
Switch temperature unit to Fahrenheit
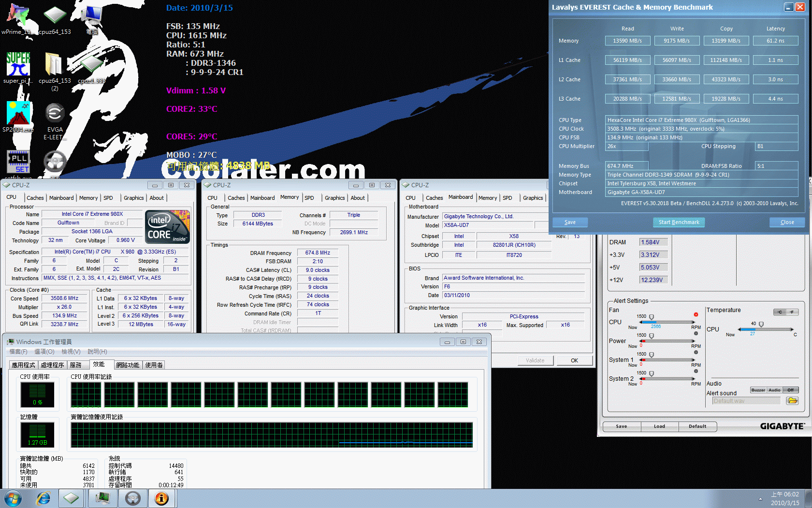click(x=792, y=312)
